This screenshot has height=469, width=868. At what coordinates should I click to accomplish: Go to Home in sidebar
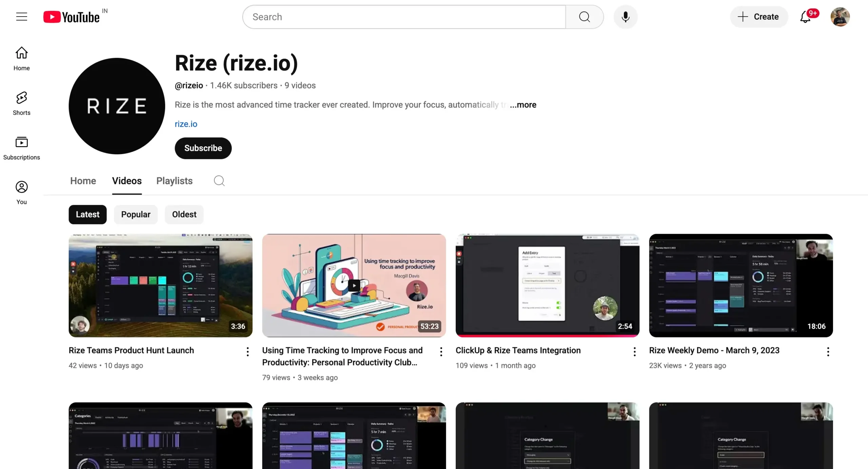click(21, 58)
